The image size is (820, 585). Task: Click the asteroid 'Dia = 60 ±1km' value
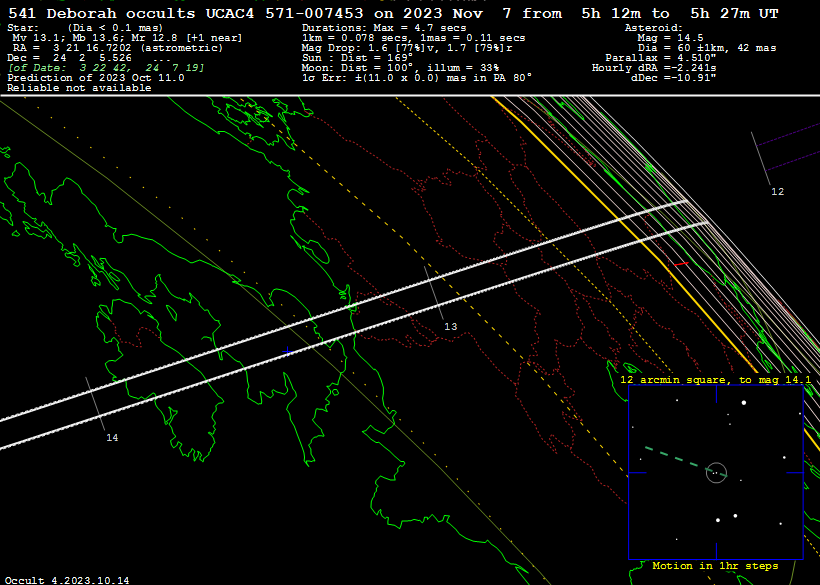pyautogui.click(x=690, y=47)
